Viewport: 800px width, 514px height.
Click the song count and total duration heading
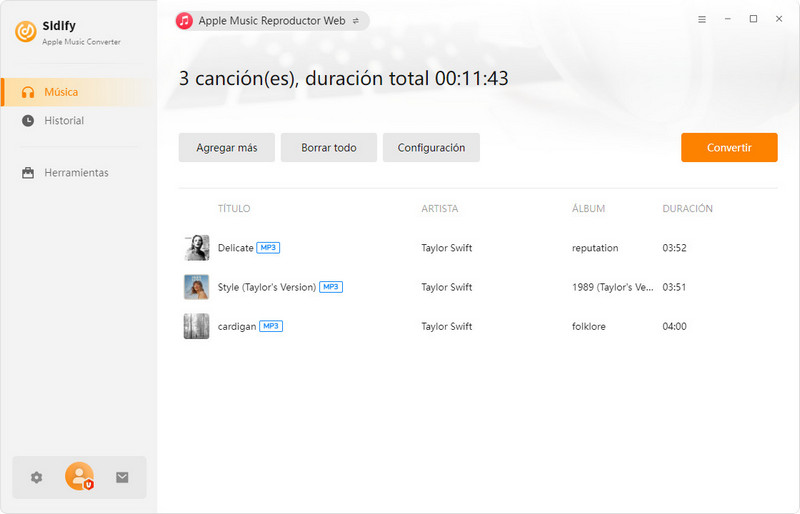(343, 78)
